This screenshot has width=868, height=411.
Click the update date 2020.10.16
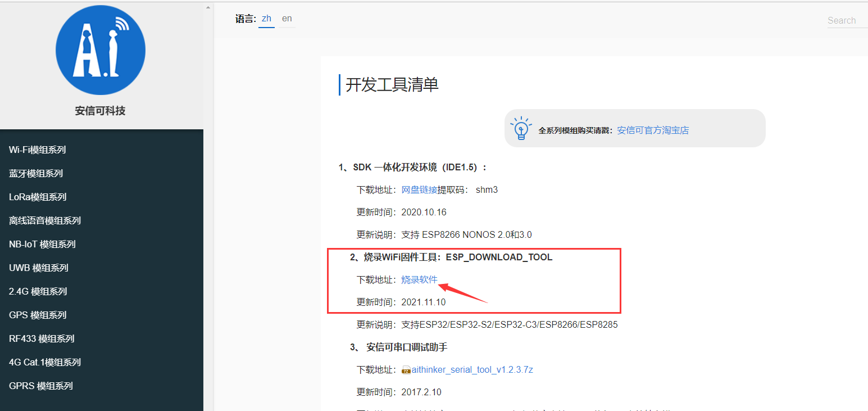click(x=424, y=213)
